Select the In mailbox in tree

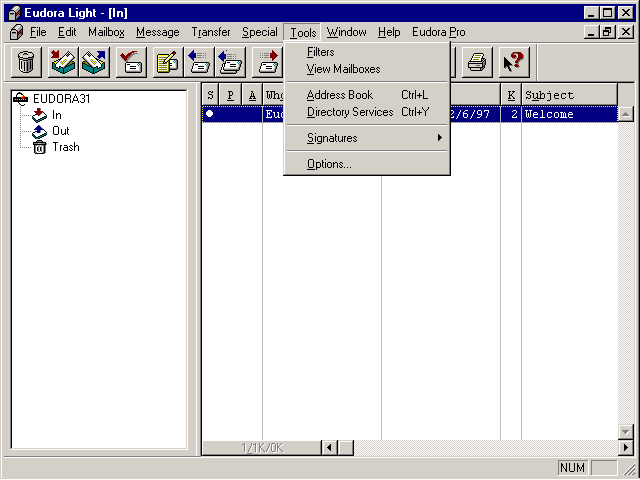click(56, 115)
